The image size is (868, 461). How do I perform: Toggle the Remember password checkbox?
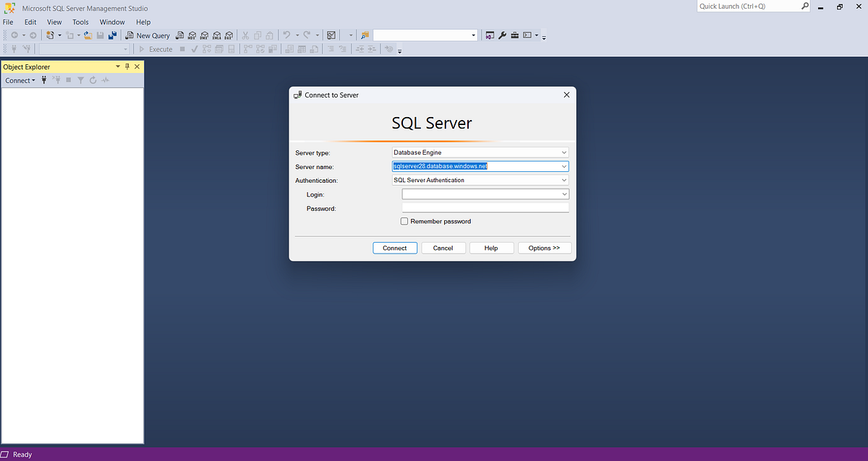404,221
